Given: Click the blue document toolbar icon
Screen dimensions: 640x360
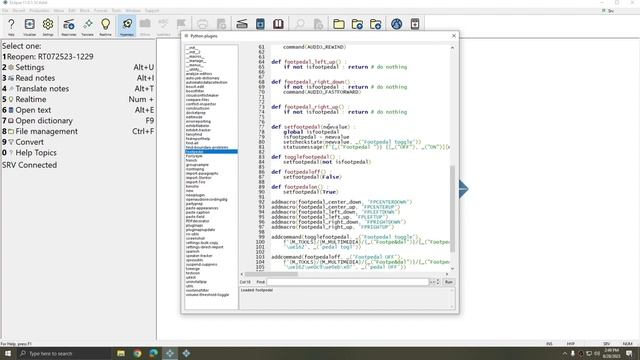Looking at the screenshot, I should (260, 24).
